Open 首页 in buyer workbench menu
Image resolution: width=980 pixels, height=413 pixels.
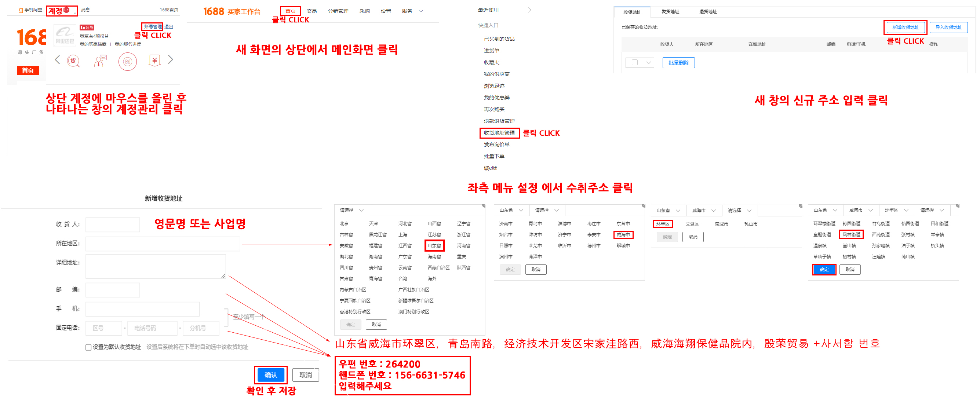tap(290, 11)
